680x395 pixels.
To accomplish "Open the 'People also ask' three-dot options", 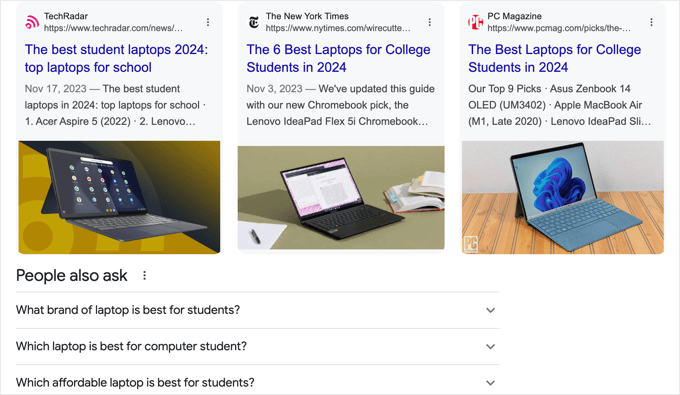I will pyautogui.click(x=144, y=275).
